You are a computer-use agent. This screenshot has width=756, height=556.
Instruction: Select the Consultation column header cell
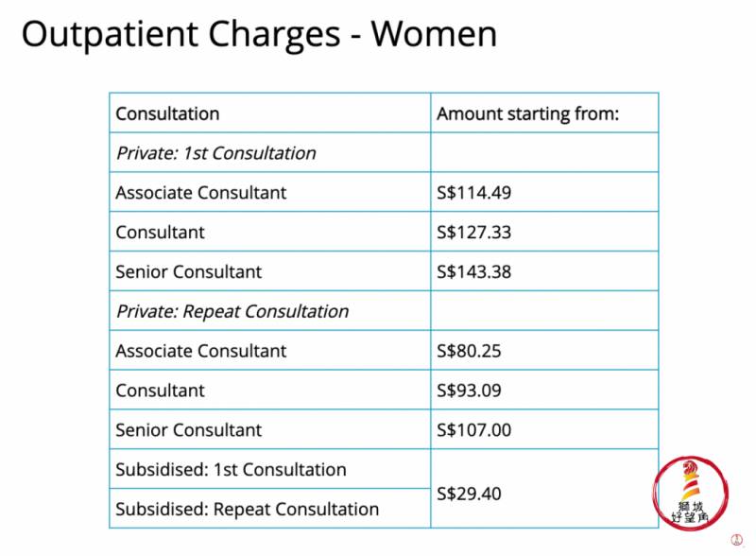click(167, 113)
